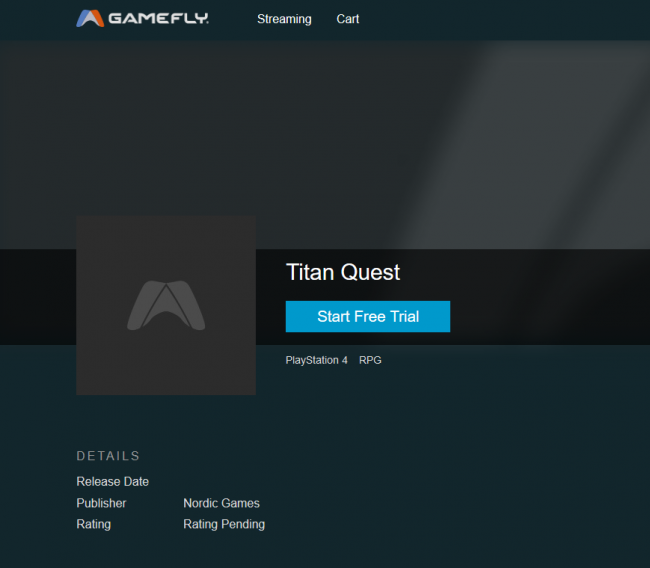Click the Nordic Games publisher value

coord(221,503)
